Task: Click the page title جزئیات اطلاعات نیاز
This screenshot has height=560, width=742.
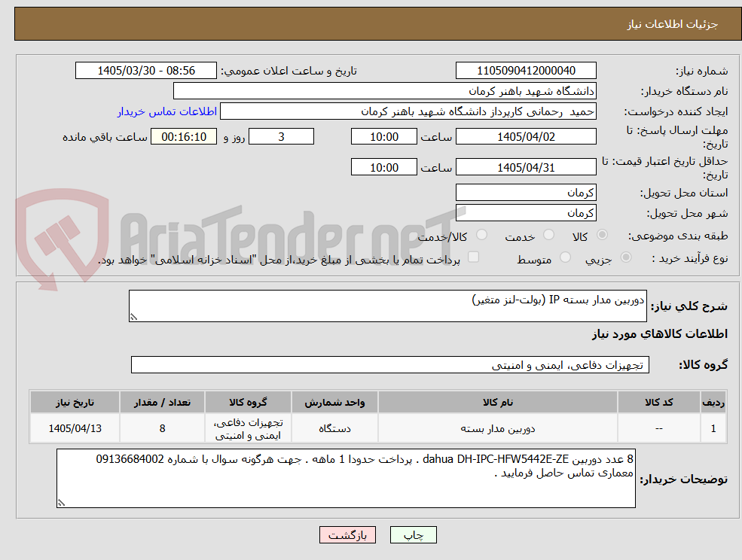Action: click(673, 24)
